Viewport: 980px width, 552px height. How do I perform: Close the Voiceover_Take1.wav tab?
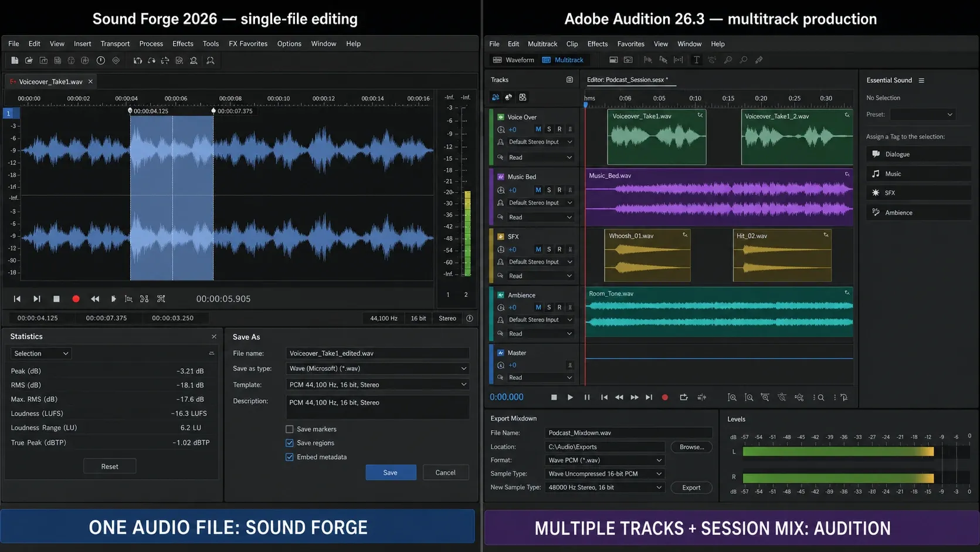(90, 82)
